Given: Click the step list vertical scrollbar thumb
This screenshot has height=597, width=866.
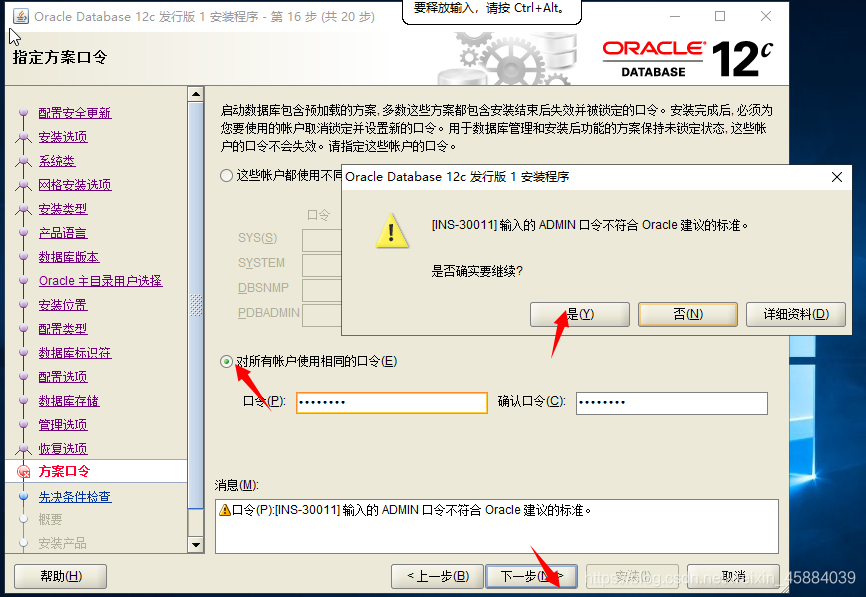Looking at the screenshot, I should click(196, 305).
